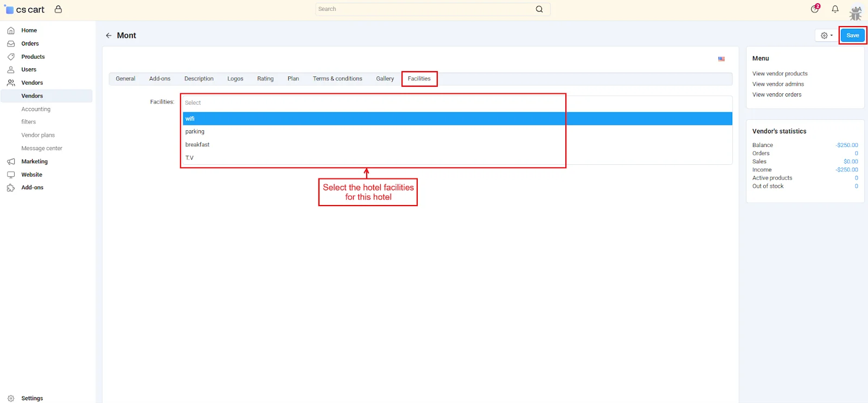The height and width of the screenshot is (403, 868).
Task: Expand the gear dropdown next to Save
Action: pos(826,35)
